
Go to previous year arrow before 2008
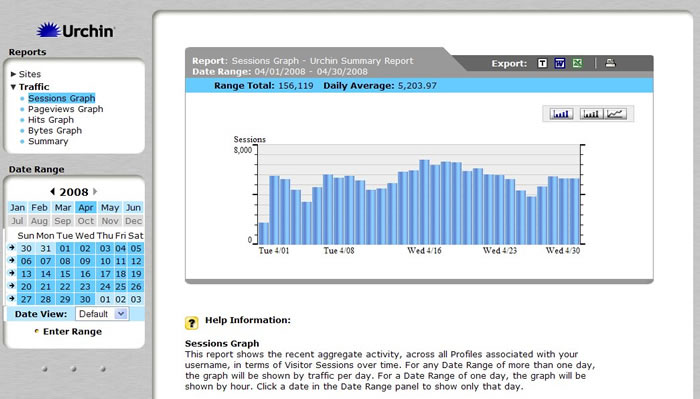[53, 191]
